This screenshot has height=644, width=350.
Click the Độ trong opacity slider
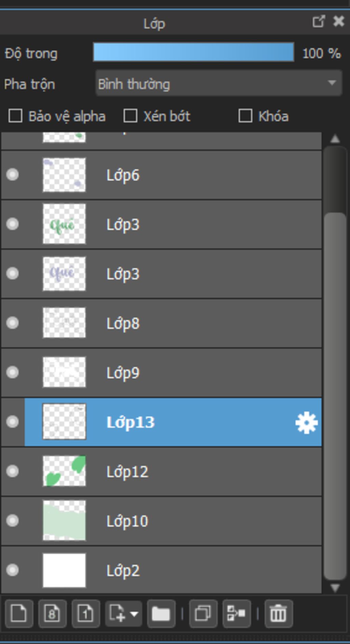193,52
